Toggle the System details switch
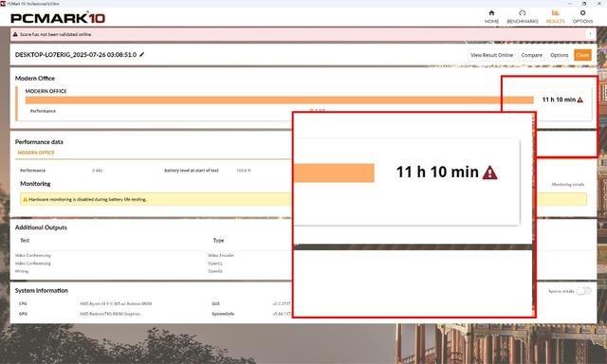This screenshot has width=607, height=364. coord(584,291)
